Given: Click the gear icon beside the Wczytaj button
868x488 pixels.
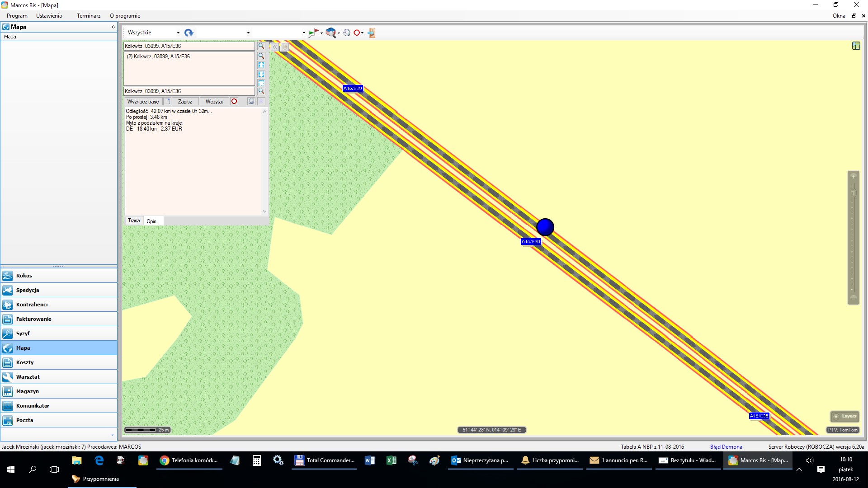Looking at the screenshot, I should pos(251,102).
